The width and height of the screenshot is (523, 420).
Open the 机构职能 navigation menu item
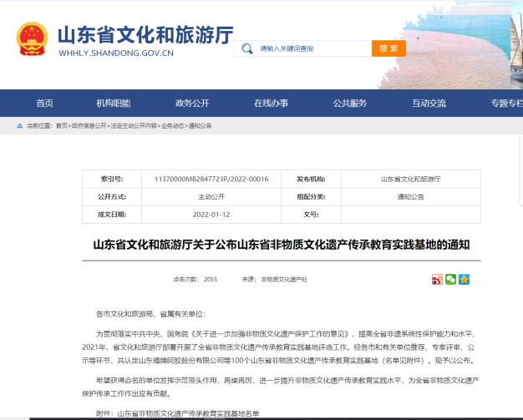[114, 104]
